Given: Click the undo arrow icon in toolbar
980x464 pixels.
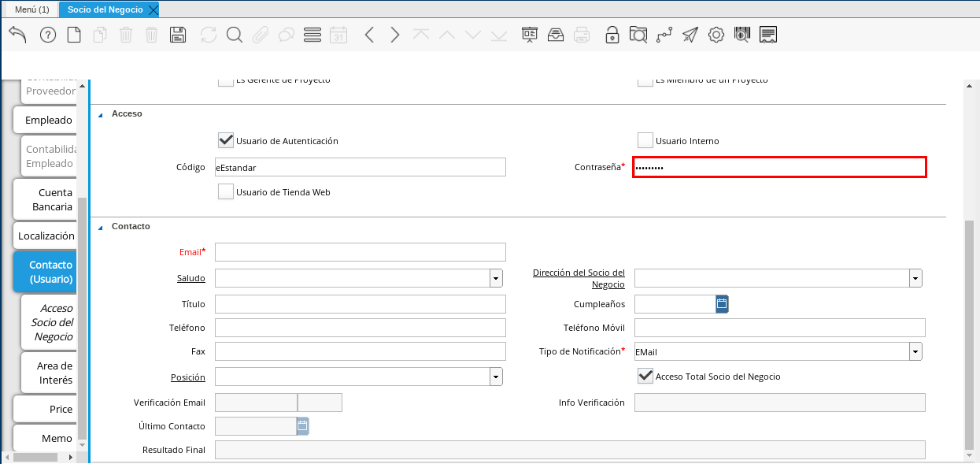Looking at the screenshot, I should [x=17, y=35].
